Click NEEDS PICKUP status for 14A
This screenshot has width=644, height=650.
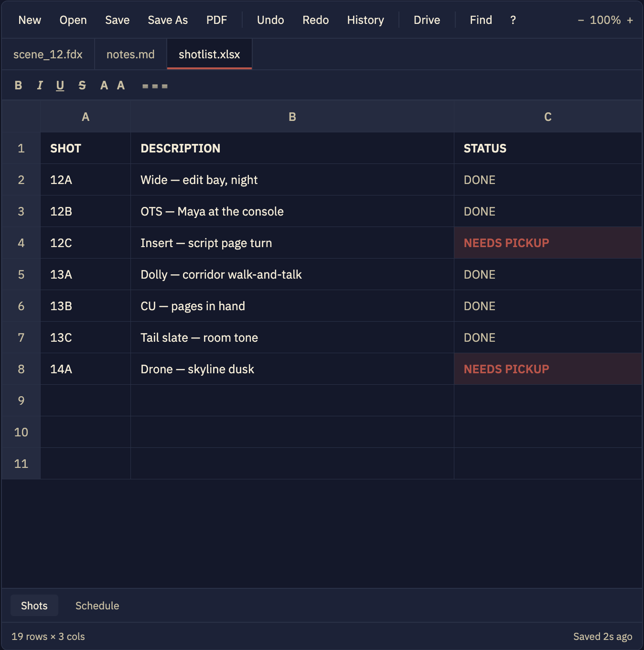pos(548,369)
